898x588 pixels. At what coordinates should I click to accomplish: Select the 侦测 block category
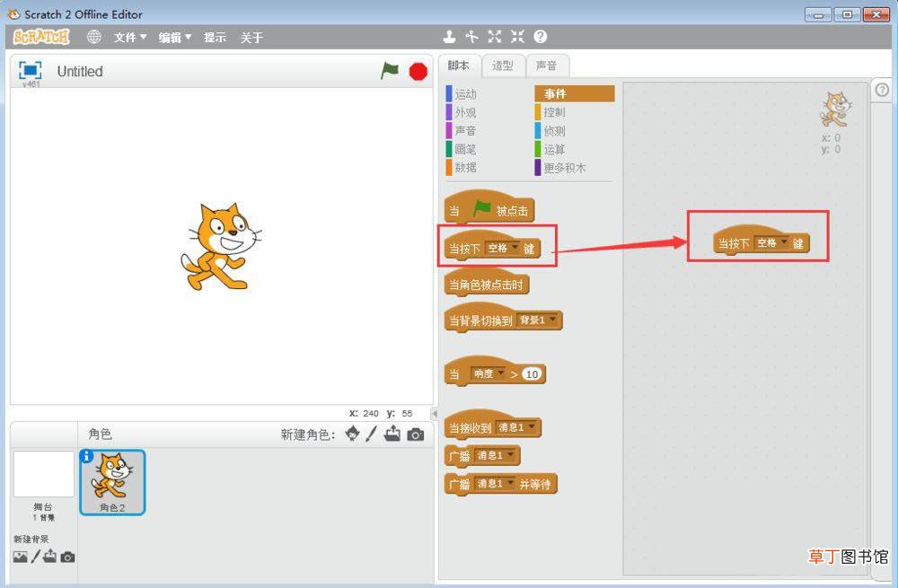(x=554, y=130)
